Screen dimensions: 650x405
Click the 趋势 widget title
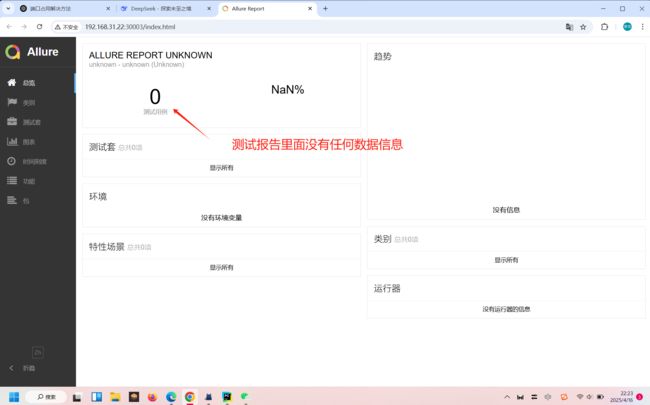[x=382, y=56]
